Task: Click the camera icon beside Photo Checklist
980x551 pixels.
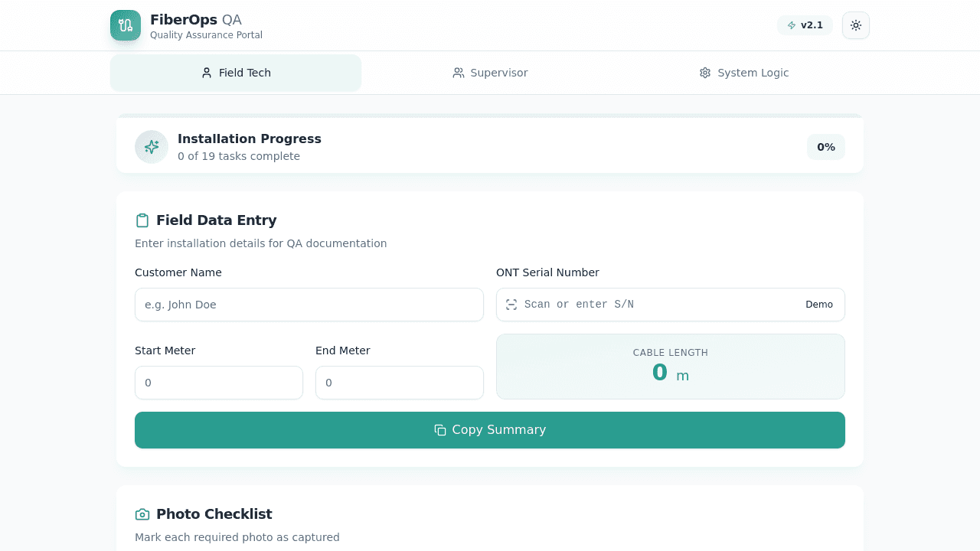Action: (142, 514)
